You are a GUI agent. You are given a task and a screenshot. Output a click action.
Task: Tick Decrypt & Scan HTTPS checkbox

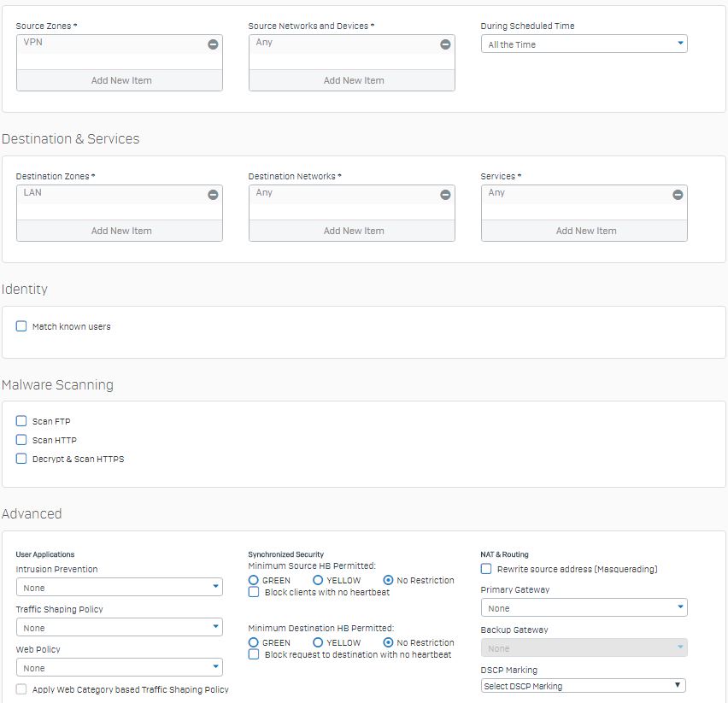21,459
